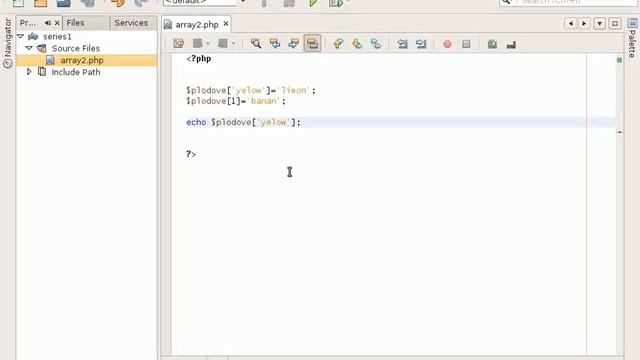Expand the Include Path node
640x360 pixels.
coord(29,72)
